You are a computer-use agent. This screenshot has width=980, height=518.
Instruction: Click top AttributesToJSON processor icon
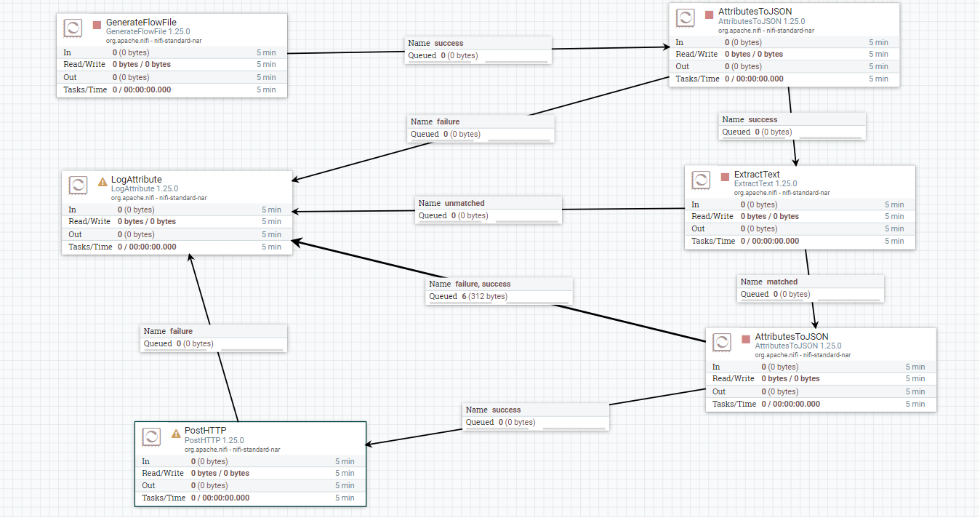tap(685, 17)
